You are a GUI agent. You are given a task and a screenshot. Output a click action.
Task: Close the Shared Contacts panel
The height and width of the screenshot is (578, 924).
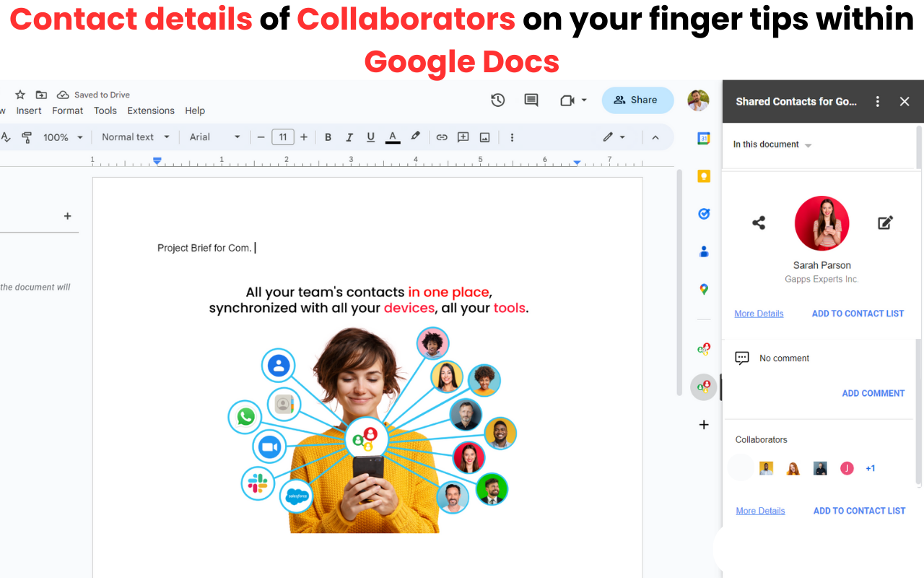click(905, 102)
